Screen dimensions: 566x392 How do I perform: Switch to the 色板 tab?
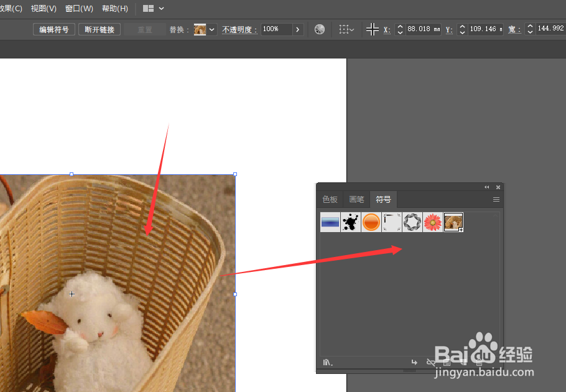pos(330,199)
